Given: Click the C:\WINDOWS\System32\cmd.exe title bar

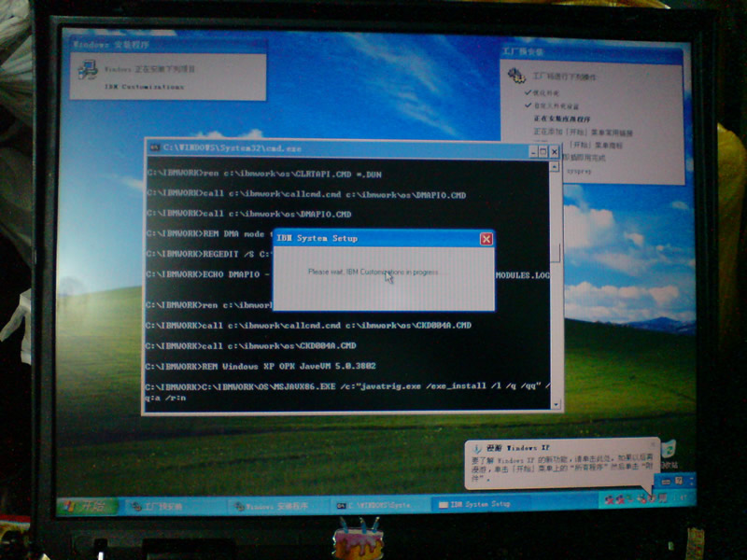Looking at the screenshot, I should click(354, 149).
